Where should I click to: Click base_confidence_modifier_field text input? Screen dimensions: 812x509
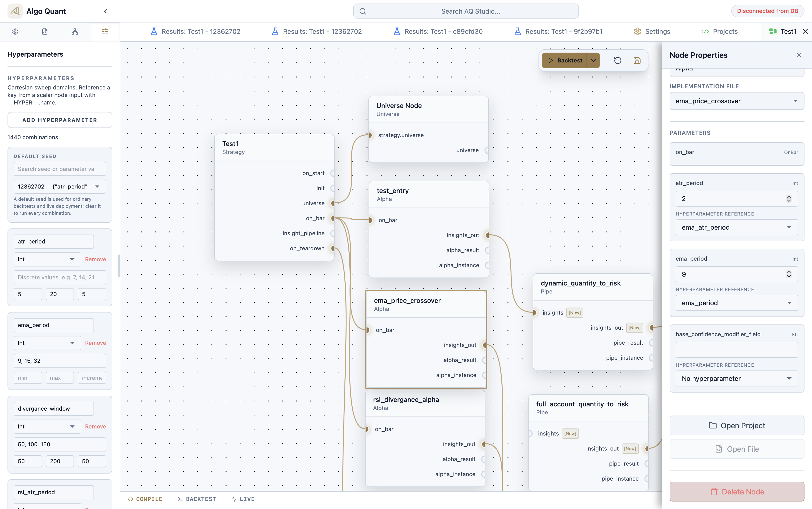tap(737, 350)
